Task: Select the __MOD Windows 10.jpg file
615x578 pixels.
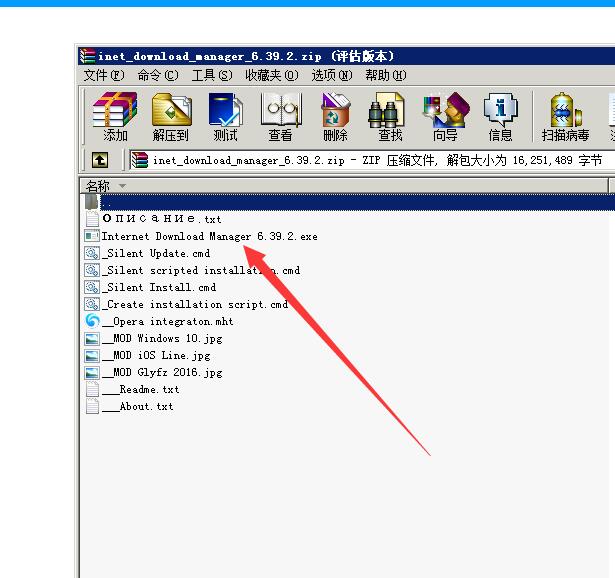Action: [163, 339]
